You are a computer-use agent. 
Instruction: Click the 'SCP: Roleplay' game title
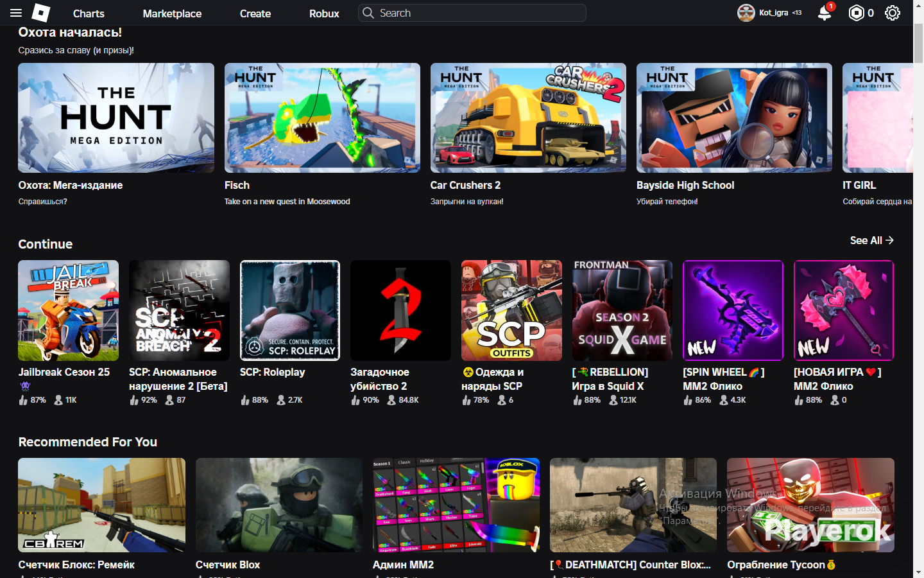(x=273, y=372)
